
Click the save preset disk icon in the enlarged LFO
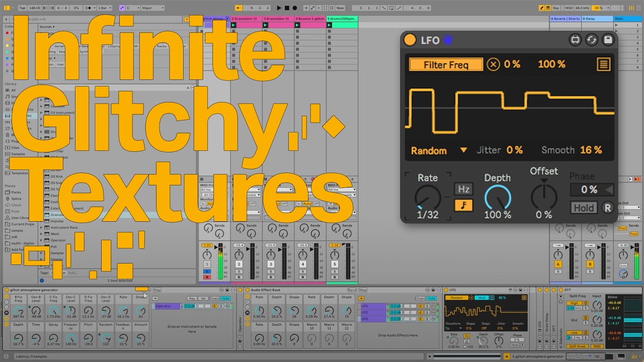(x=608, y=40)
